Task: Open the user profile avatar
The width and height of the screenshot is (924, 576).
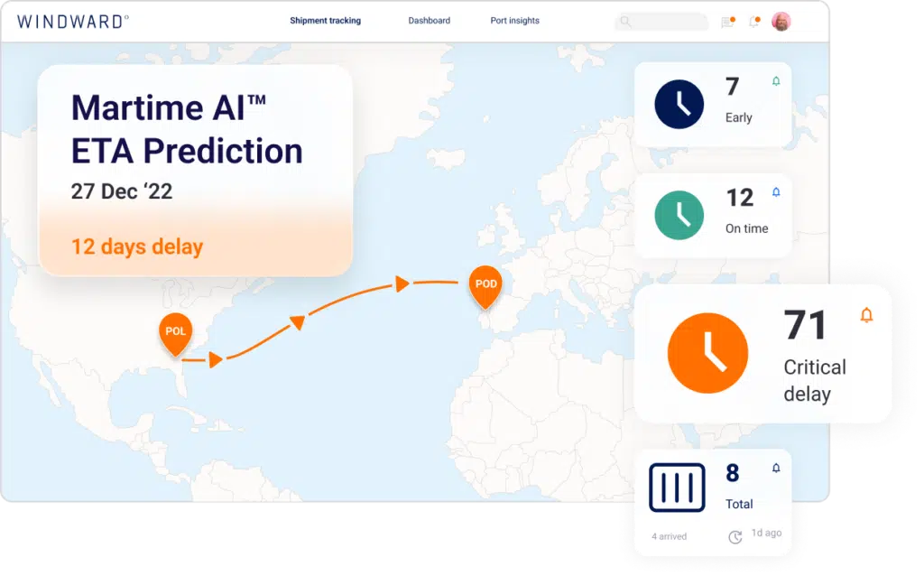Action: point(781,22)
